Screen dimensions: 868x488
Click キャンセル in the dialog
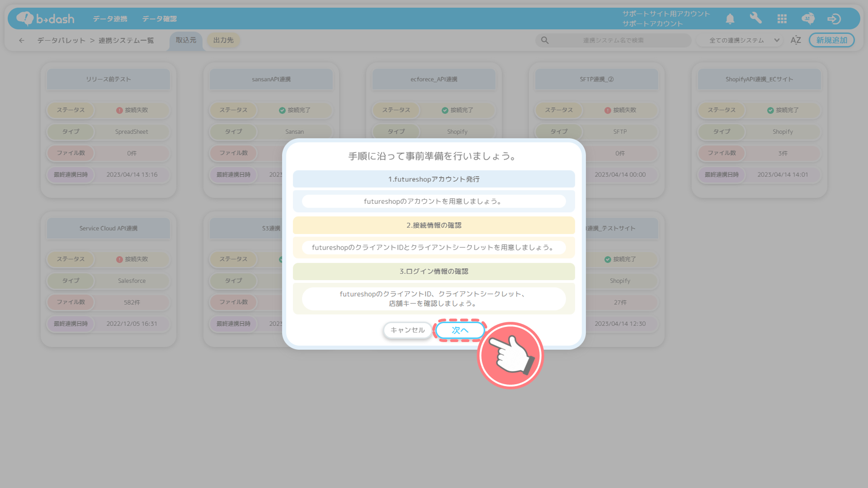[407, 330]
